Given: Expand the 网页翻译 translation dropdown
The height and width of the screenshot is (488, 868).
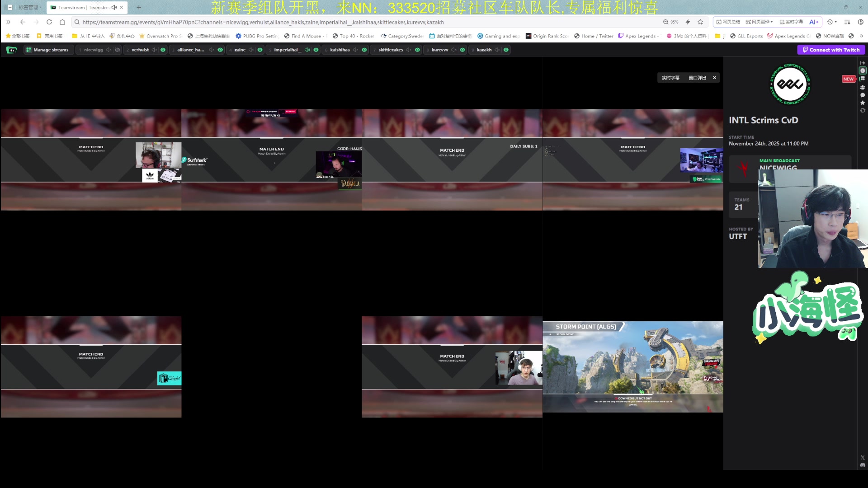Looking at the screenshot, I should coord(772,22).
